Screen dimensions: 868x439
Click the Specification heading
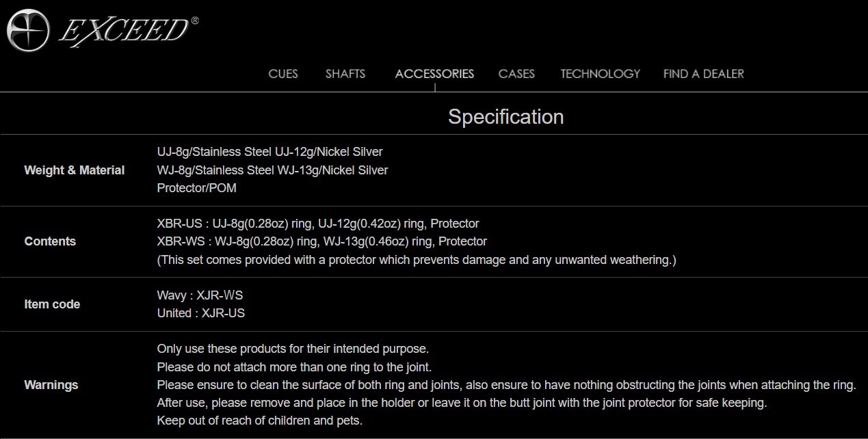coord(505,117)
